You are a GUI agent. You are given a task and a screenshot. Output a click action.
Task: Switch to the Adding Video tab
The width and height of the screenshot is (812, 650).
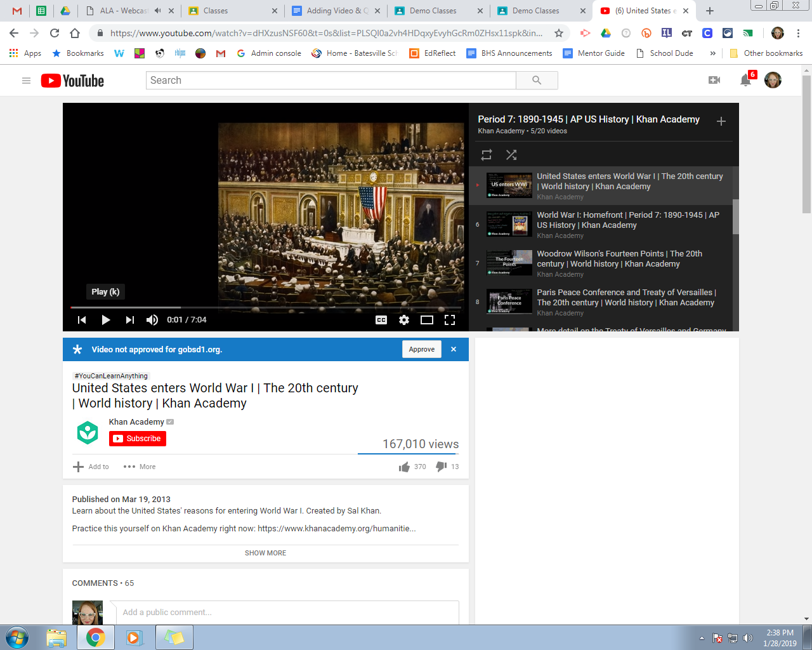335,11
